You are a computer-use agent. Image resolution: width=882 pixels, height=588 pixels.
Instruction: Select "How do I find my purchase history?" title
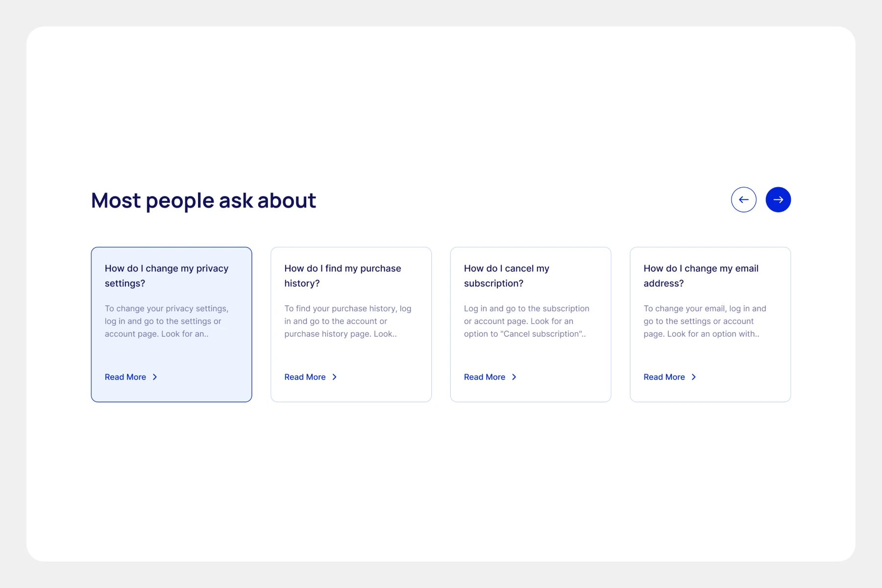tap(343, 275)
